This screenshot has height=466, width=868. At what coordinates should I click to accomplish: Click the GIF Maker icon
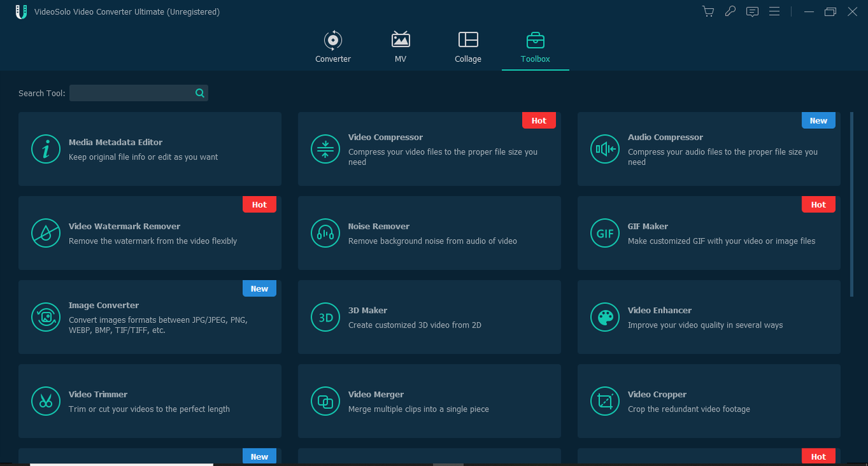coord(605,233)
